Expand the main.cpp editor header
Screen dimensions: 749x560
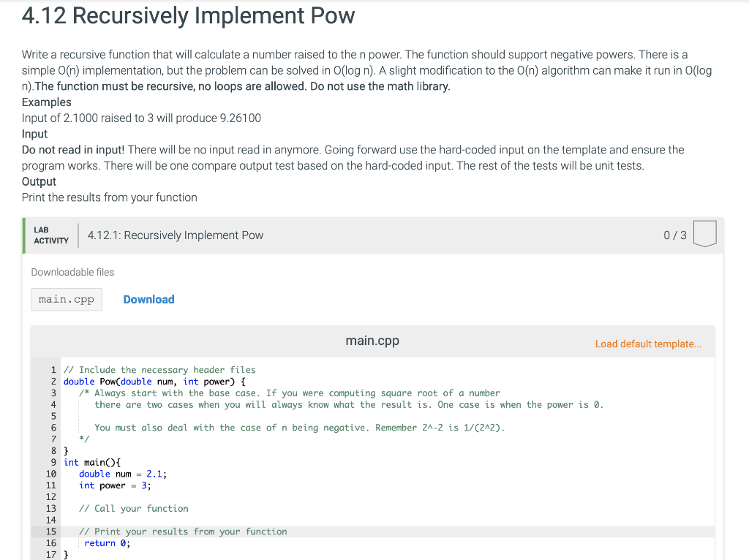(x=372, y=340)
